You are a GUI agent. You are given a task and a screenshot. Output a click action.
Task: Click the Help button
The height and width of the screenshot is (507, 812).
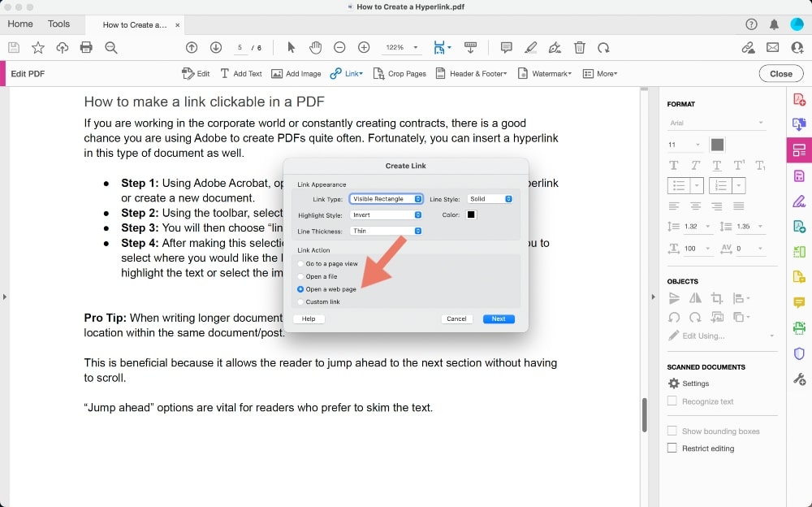pos(309,318)
